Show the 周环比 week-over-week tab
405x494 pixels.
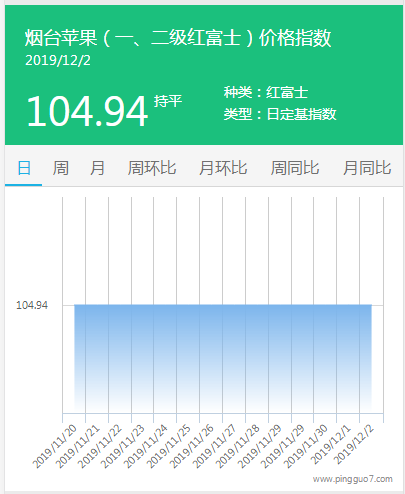coord(152,168)
